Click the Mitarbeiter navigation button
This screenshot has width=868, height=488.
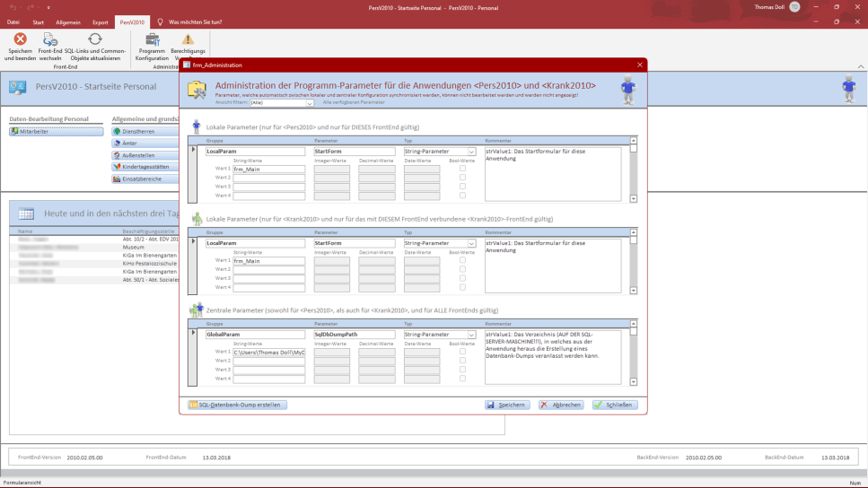point(56,132)
